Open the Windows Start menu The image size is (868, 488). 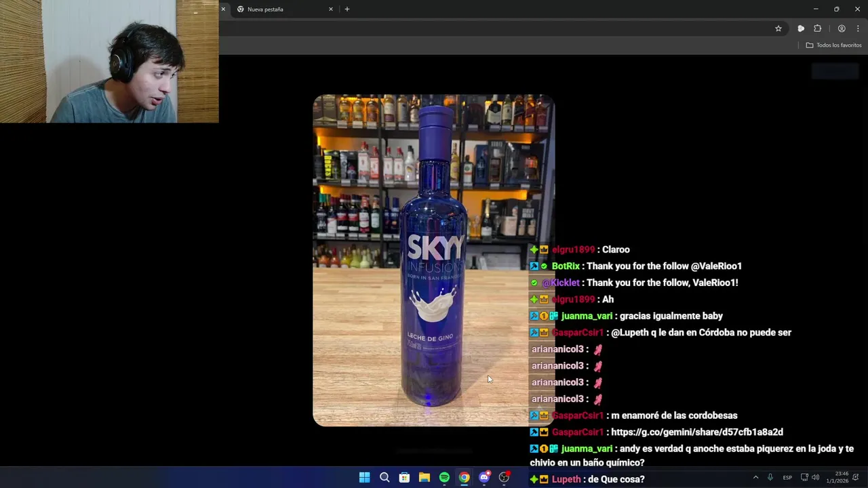click(x=364, y=478)
